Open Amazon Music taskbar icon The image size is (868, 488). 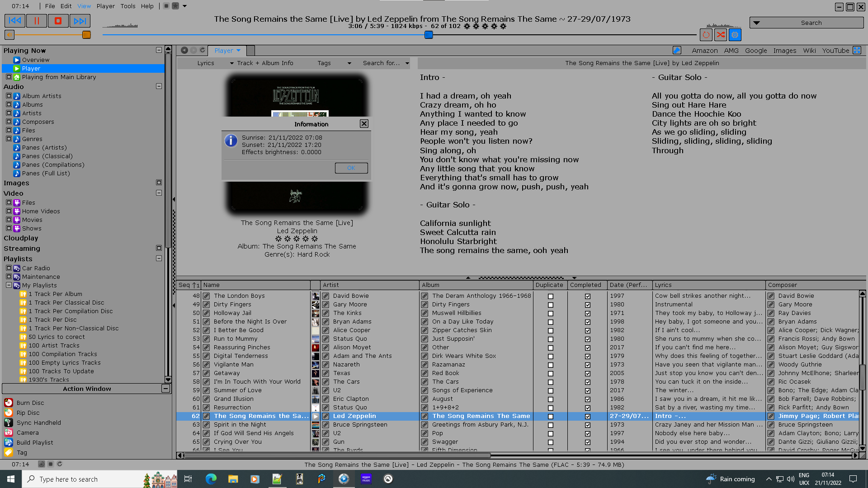tap(366, 479)
